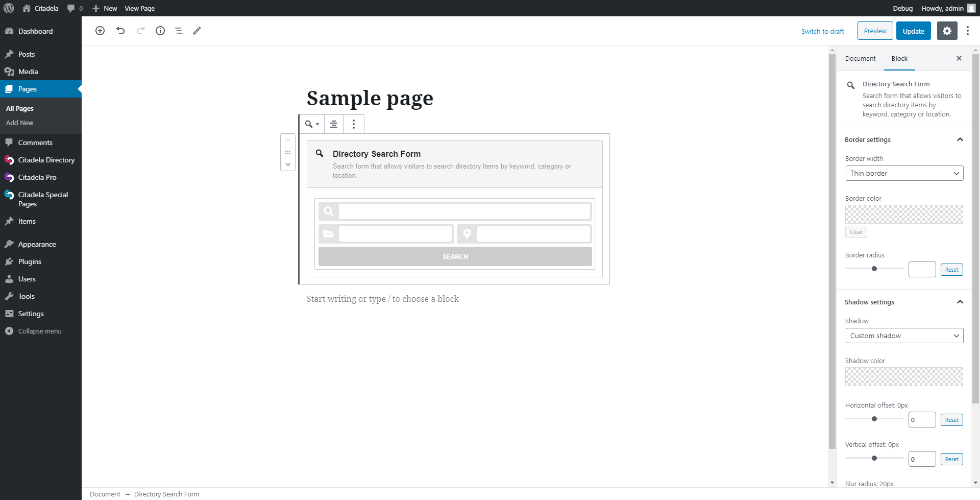The height and width of the screenshot is (500, 980).
Task: Adjust the Horizontal offset slider
Action: click(x=874, y=419)
